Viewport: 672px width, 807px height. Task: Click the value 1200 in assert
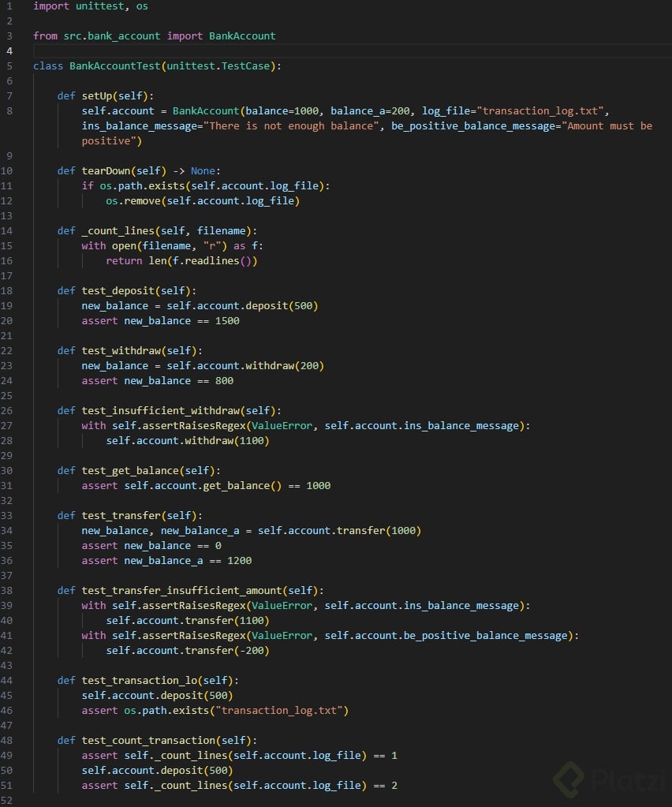pyautogui.click(x=239, y=560)
